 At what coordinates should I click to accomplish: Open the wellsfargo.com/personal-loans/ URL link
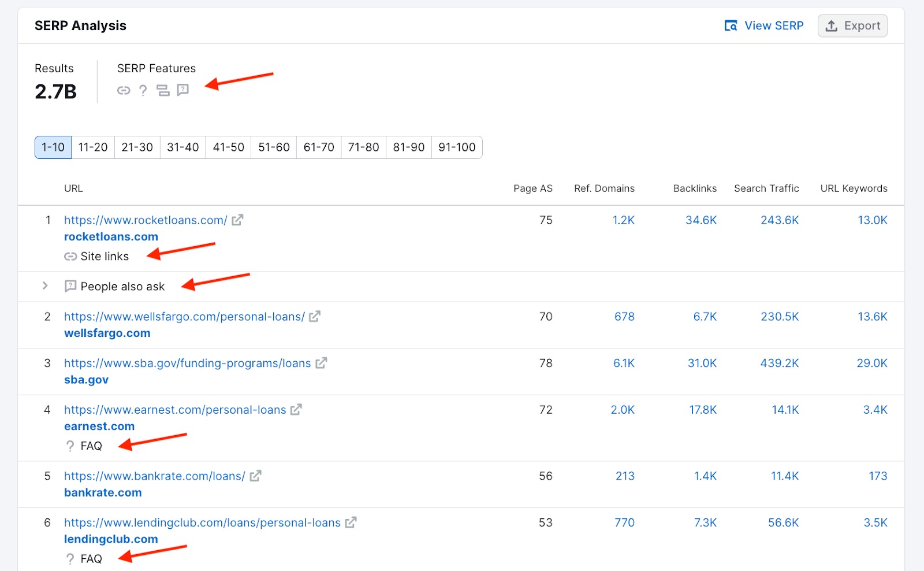tap(184, 317)
